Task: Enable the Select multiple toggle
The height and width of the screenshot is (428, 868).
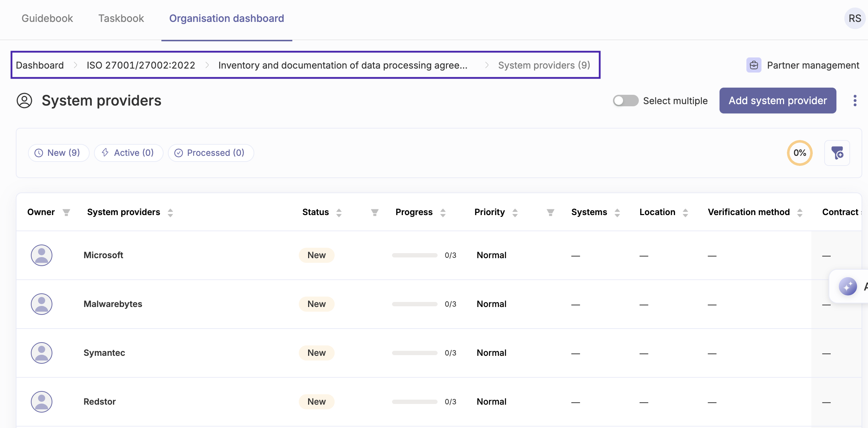Action: (625, 101)
